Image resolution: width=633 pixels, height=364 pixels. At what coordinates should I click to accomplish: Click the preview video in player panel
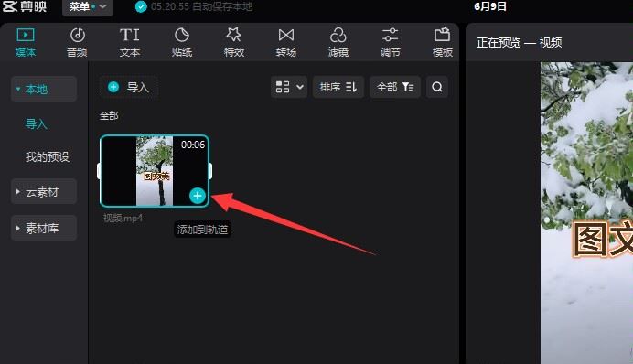coord(586,213)
